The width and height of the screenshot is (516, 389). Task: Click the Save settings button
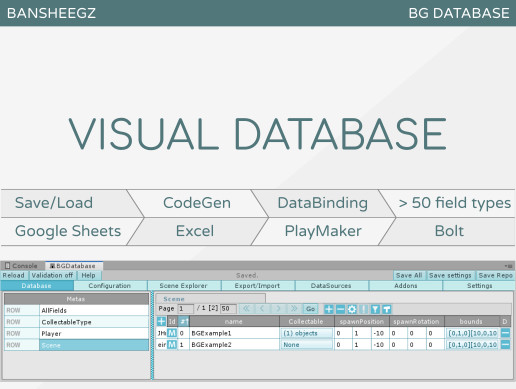[x=450, y=275]
